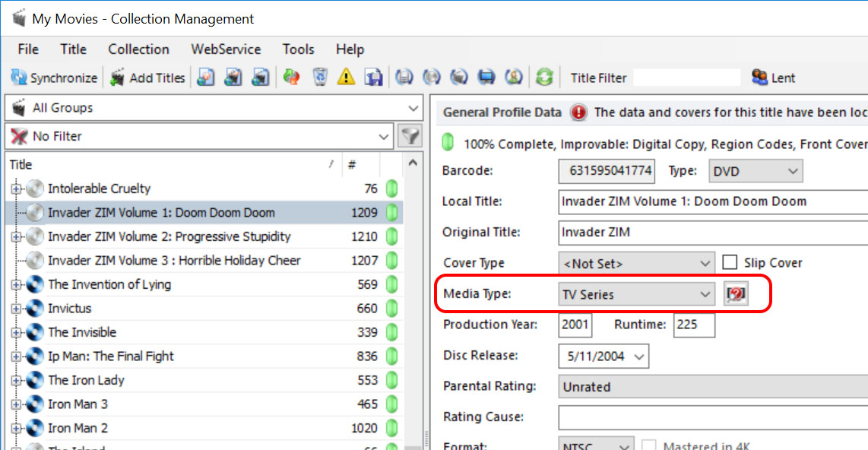Click the green status indicator for The Invisible
Viewport: 868px width, 450px height.
click(x=392, y=332)
